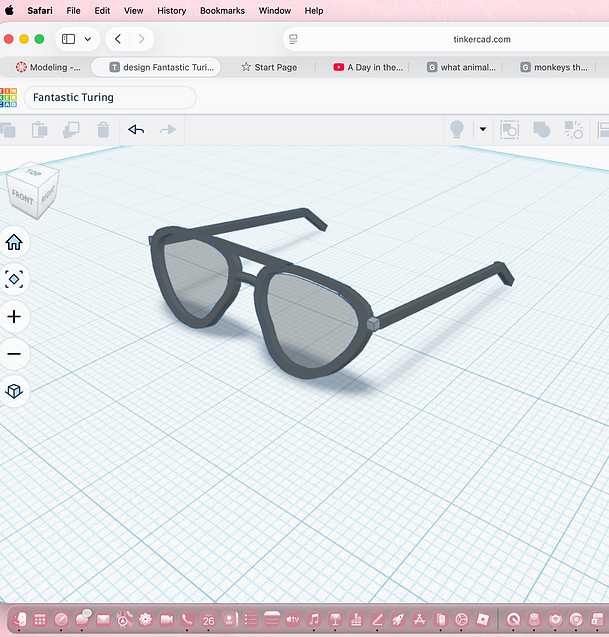The width and height of the screenshot is (609, 637).
Task: Click the tinkercad.com address field
Action: coord(482,39)
